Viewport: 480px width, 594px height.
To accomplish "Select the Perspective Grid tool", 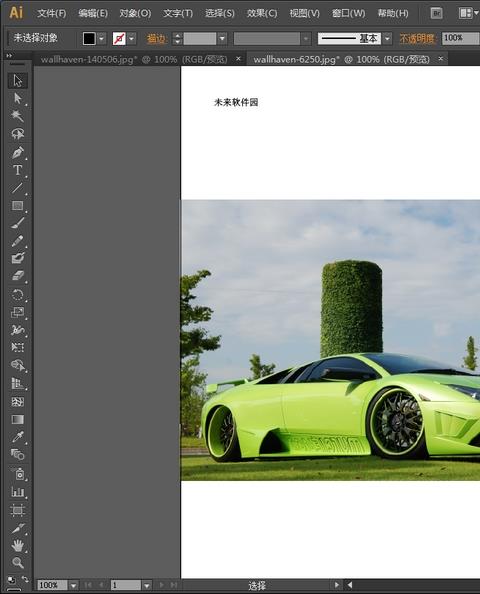I will pos(17,383).
